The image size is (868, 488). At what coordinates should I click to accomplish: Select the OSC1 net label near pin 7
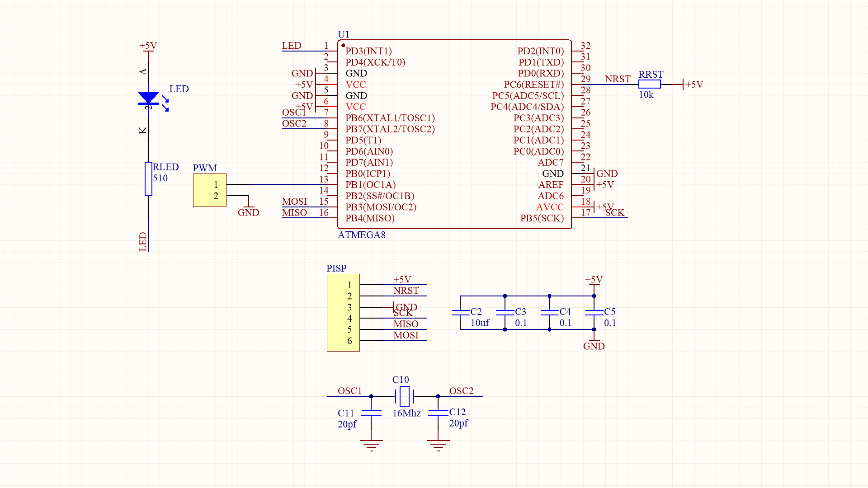pyautogui.click(x=294, y=113)
